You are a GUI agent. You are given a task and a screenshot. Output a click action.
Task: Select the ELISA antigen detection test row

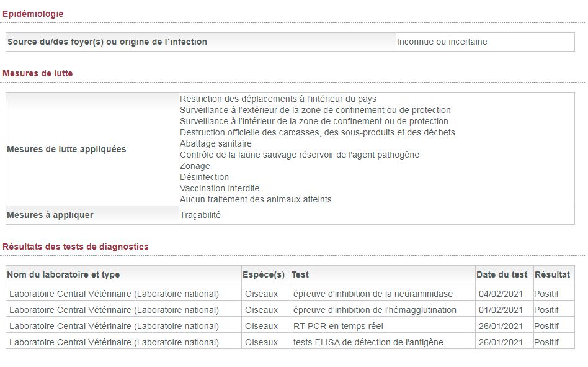(290, 342)
